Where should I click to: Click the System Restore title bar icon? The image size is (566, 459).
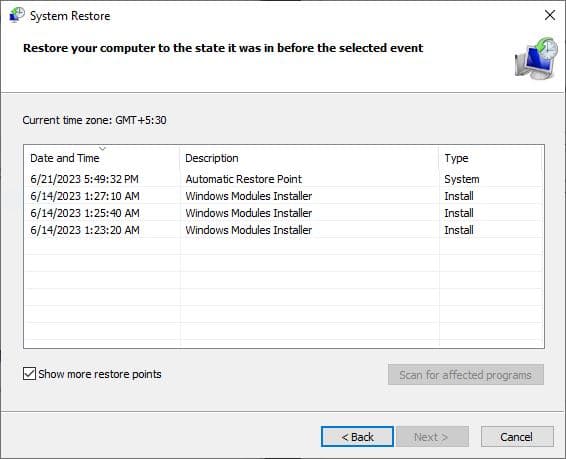pyautogui.click(x=17, y=15)
